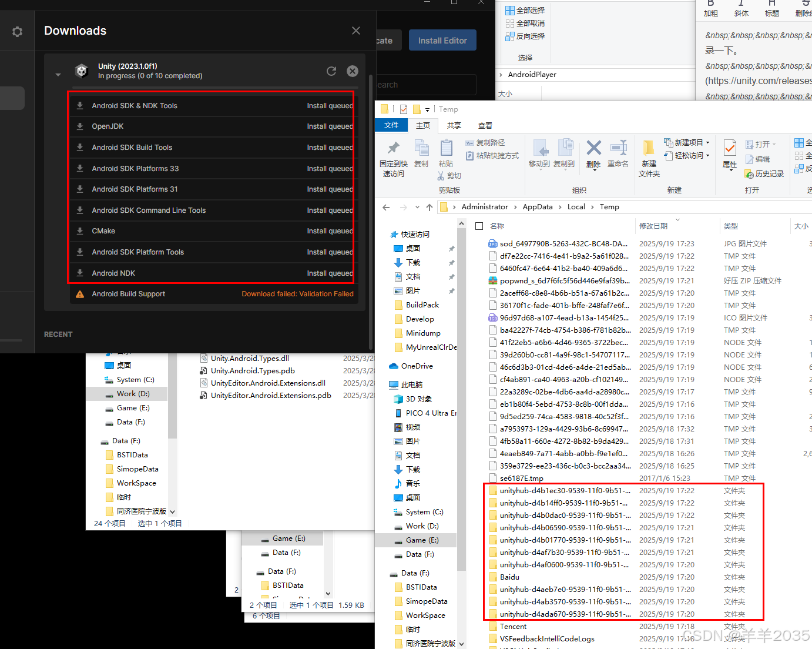This screenshot has width=812, height=649.
Task: Select BuildPack folder in quick access
Action: click(422, 305)
